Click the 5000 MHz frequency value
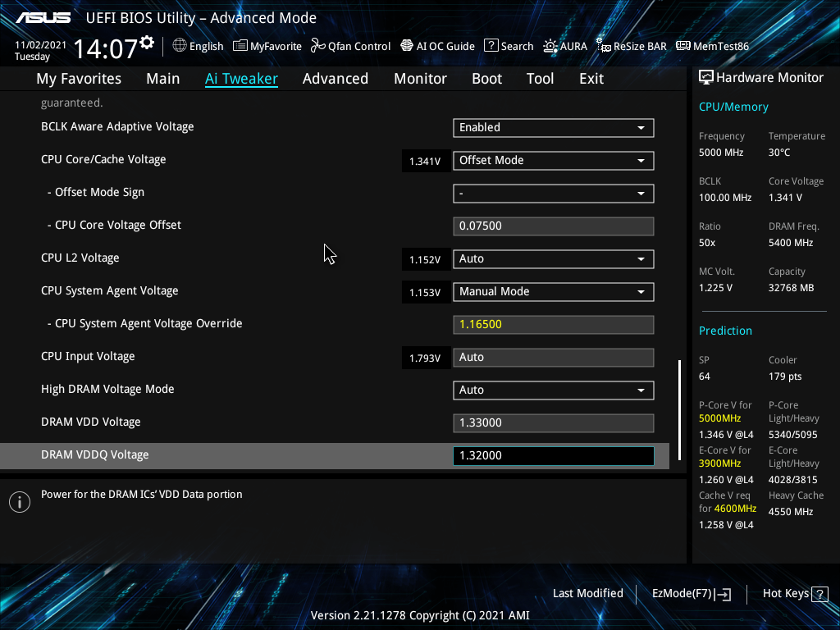 coord(721,153)
